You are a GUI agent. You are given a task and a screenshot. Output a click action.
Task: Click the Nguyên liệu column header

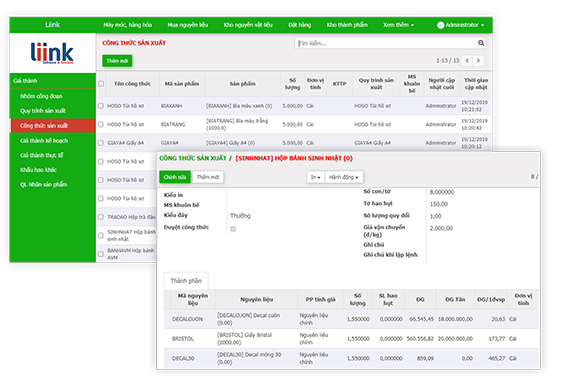tap(256, 299)
